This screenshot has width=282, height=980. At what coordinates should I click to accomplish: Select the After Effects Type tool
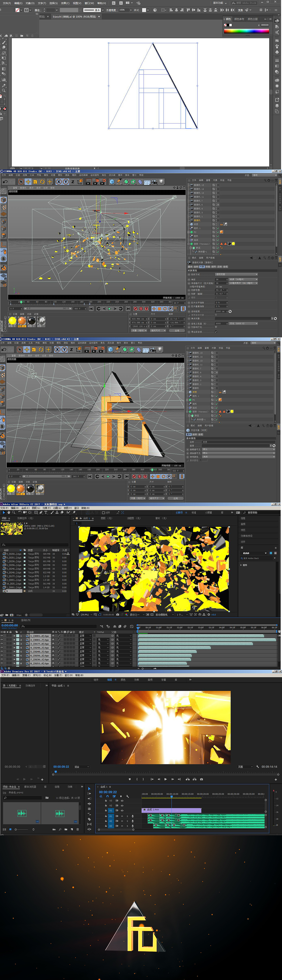point(46,512)
